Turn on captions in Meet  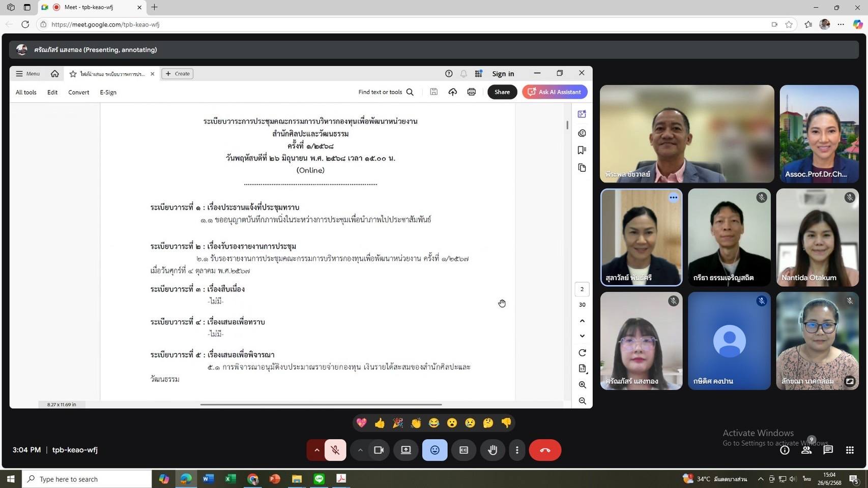click(464, 450)
